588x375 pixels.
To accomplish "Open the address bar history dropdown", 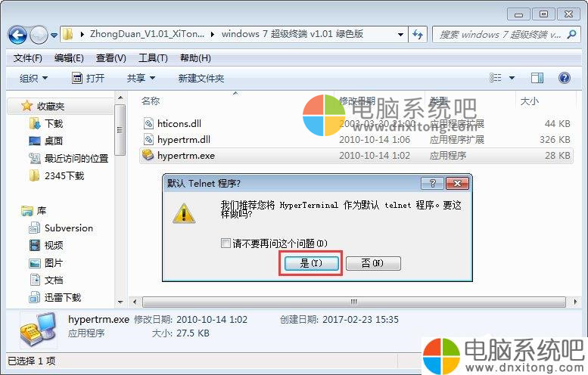I will point(400,35).
